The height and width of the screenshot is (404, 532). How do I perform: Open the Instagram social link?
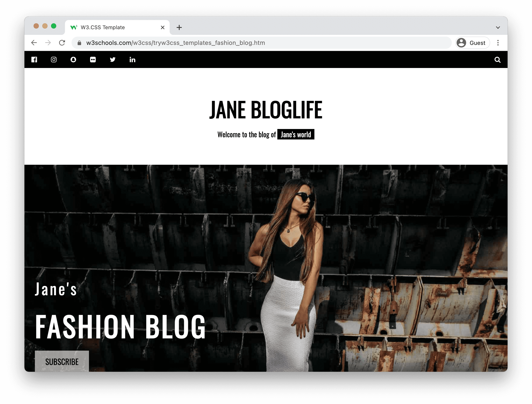click(x=54, y=60)
